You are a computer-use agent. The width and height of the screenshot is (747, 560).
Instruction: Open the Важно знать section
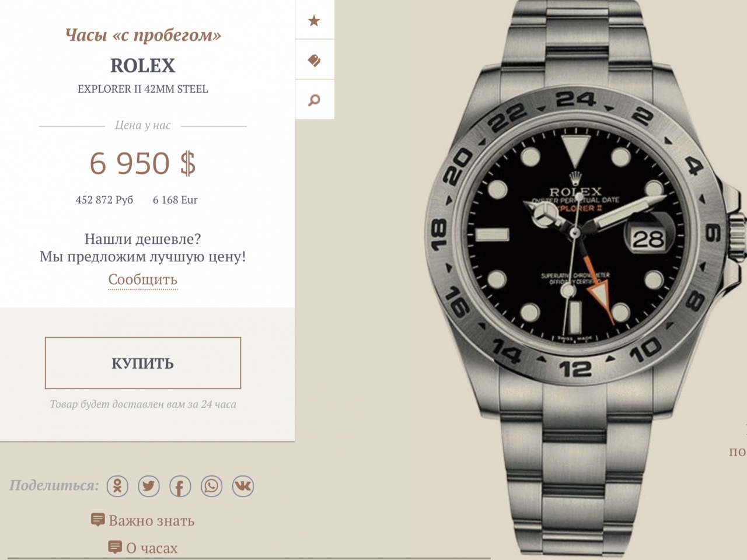coord(151,521)
